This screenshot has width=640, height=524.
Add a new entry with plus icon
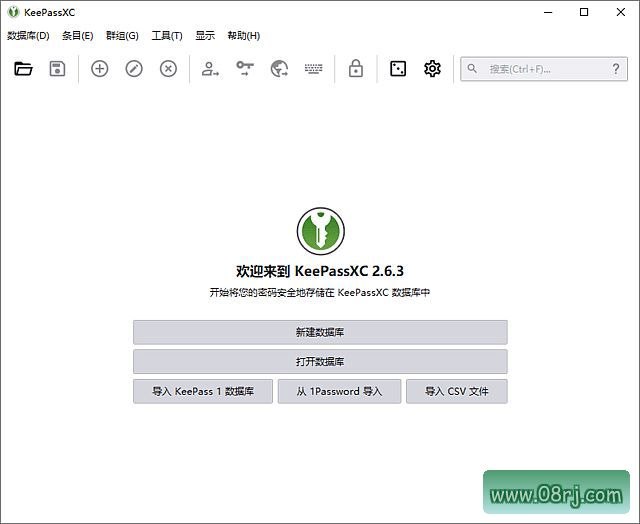click(100, 69)
